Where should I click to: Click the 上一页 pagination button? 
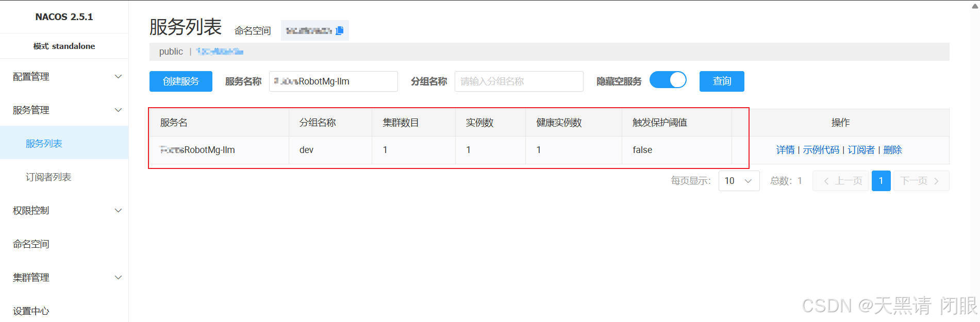click(841, 181)
